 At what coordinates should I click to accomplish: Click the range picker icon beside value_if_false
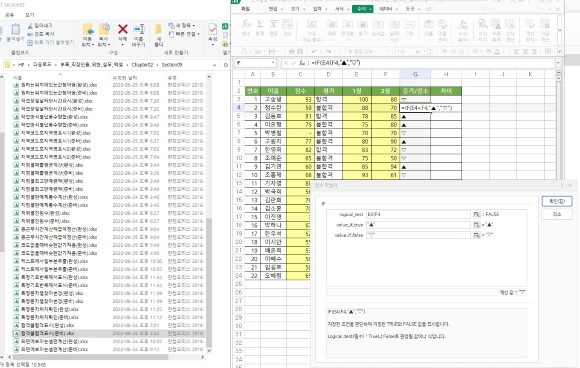pos(476,235)
